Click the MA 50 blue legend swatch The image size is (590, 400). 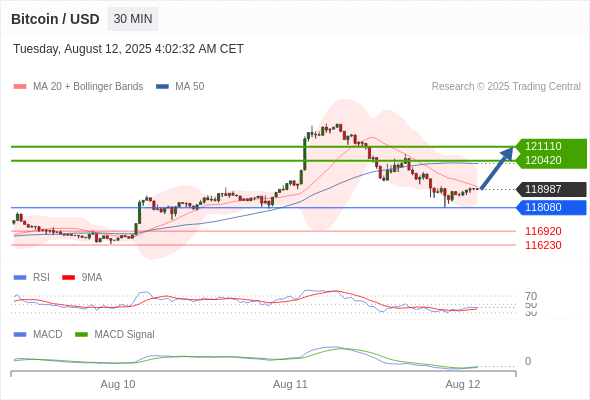tap(162, 87)
